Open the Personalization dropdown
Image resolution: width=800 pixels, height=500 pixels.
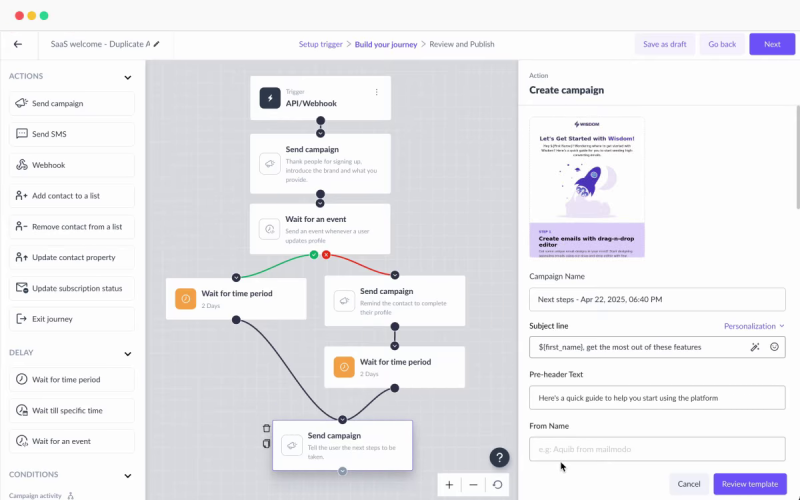pyautogui.click(x=754, y=326)
